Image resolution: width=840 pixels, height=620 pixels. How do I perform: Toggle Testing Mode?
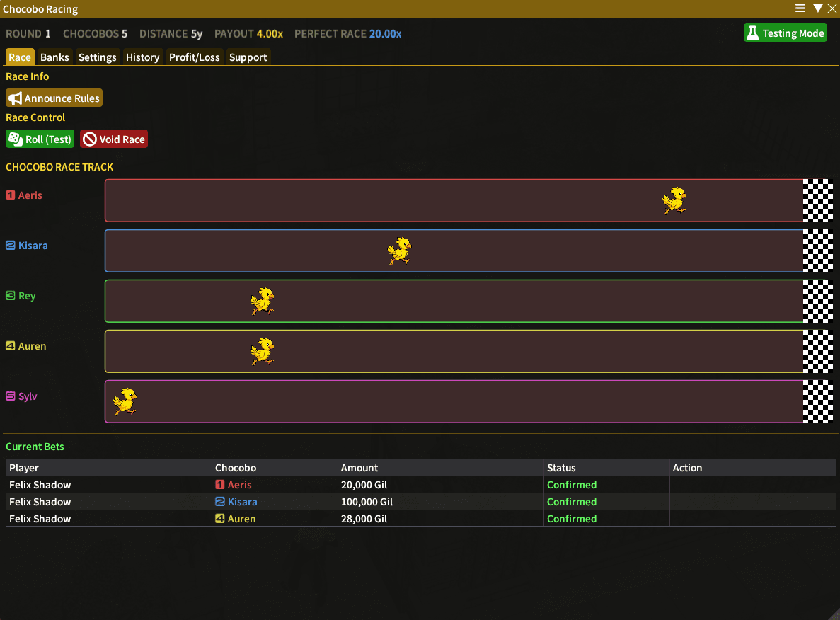pyautogui.click(x=786, y=33)
